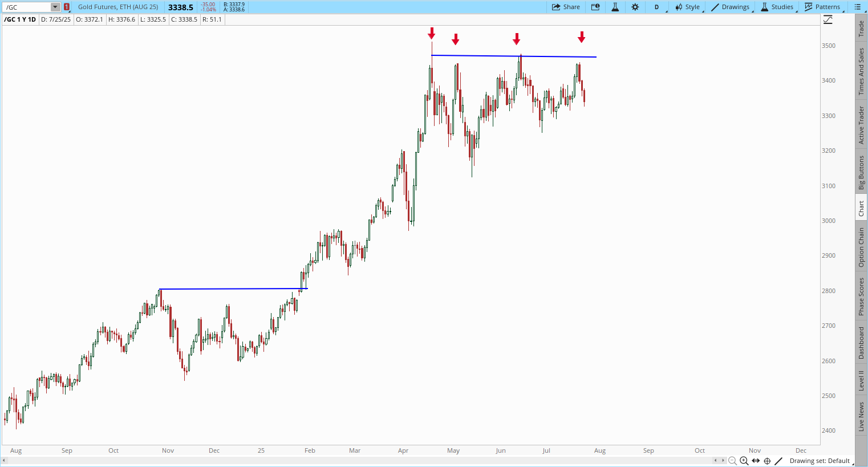Click the May label on time axis

(453, 450)
